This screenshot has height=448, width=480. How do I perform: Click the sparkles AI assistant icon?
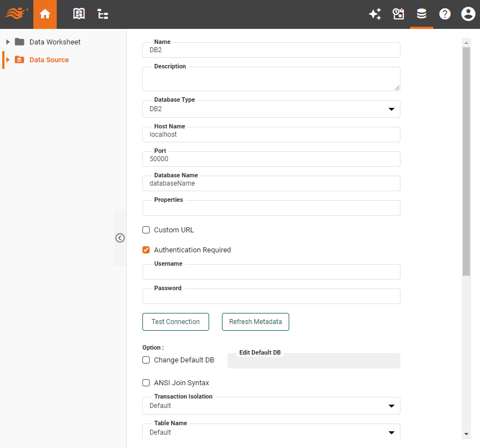375,14
